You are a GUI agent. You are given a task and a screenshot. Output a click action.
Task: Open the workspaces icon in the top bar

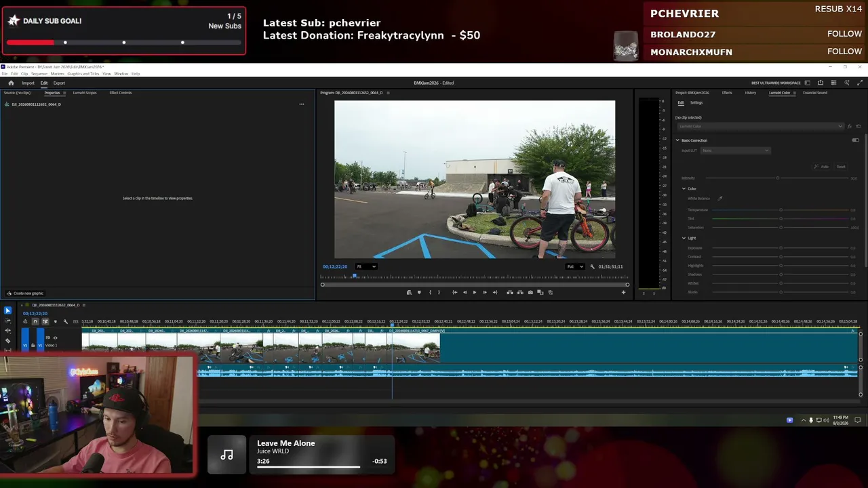point(807,83)
